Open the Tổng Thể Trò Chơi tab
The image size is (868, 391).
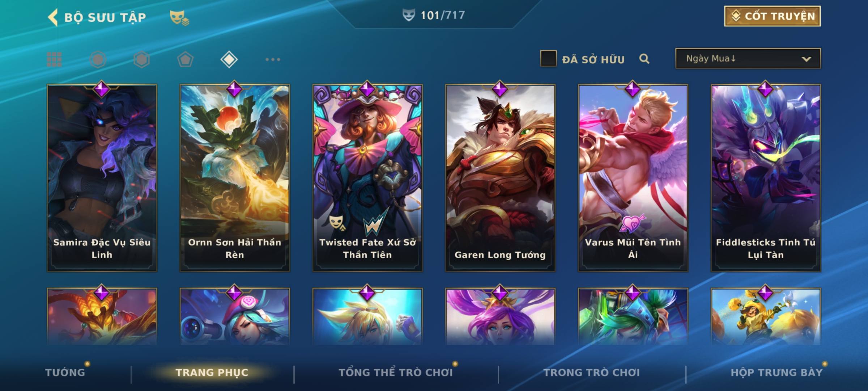pos(396,372)
